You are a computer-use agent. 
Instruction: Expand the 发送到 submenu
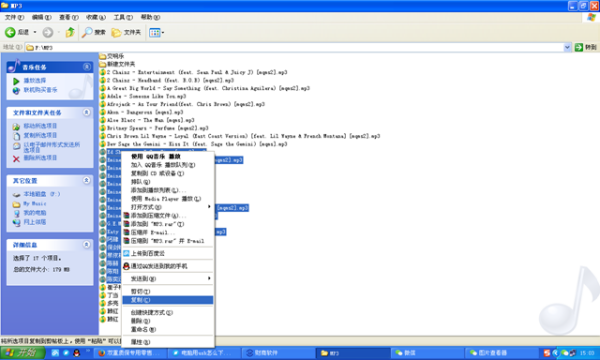click(168, 279)
